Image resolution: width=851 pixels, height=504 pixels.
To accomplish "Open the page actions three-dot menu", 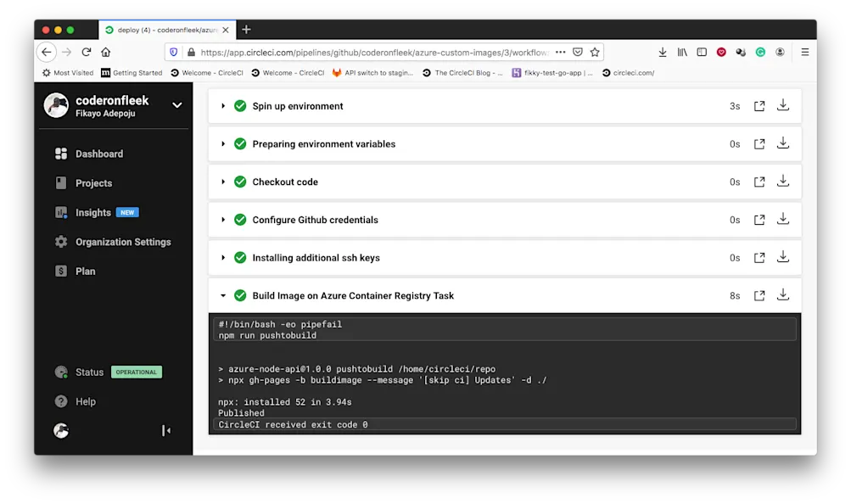I will pyautogui.click(x=561, y=52).
